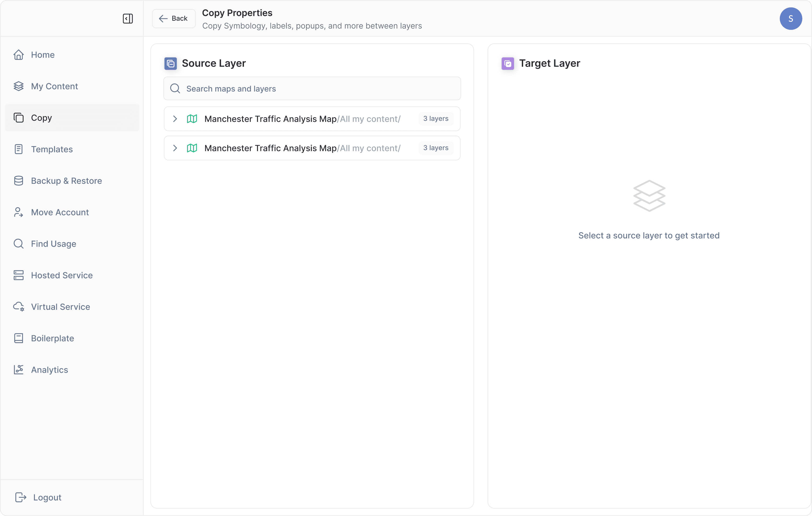Screen dimensions: 812x516
Task: Select the second Manchester Traffic map row
Action: (x=302, y=148)
